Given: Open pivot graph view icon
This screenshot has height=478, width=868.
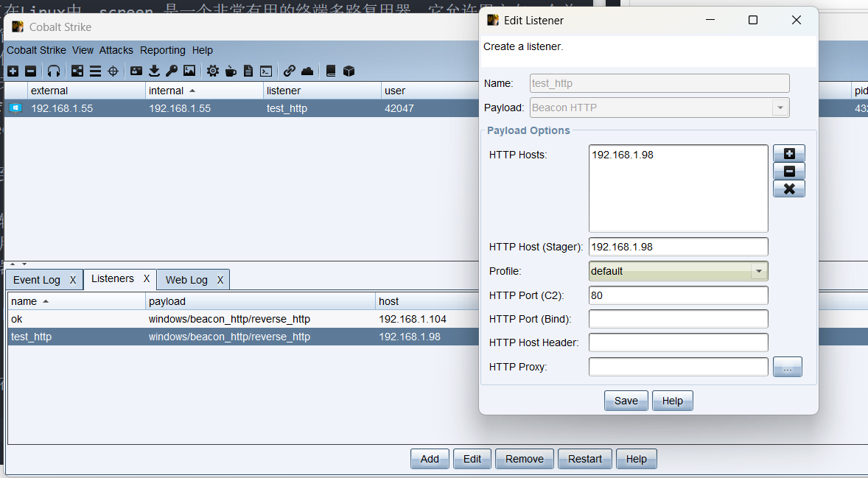Looking at the screenshot, I should click(x=77, y=71).
